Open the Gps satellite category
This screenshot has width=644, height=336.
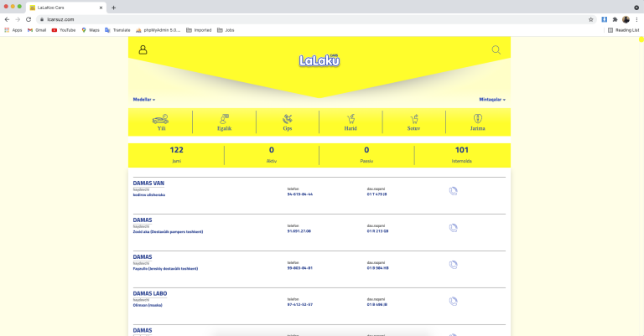point(287,122)
